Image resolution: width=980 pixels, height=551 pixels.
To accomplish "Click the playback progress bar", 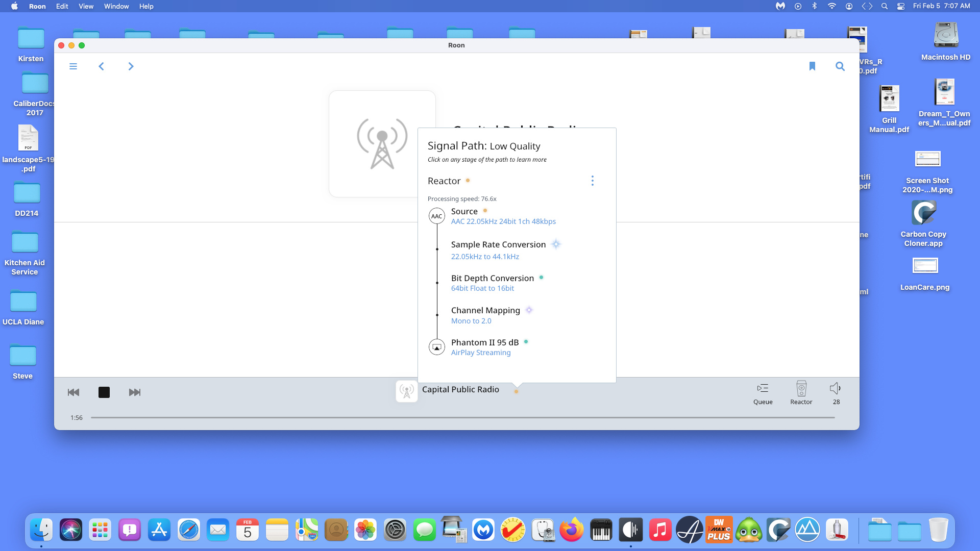I will pos(462,417).
